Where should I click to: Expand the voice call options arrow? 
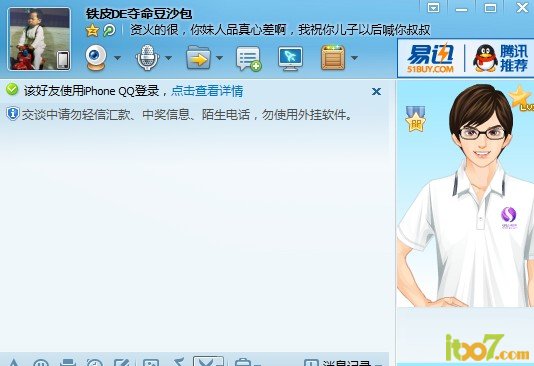(x=168, y=58)
